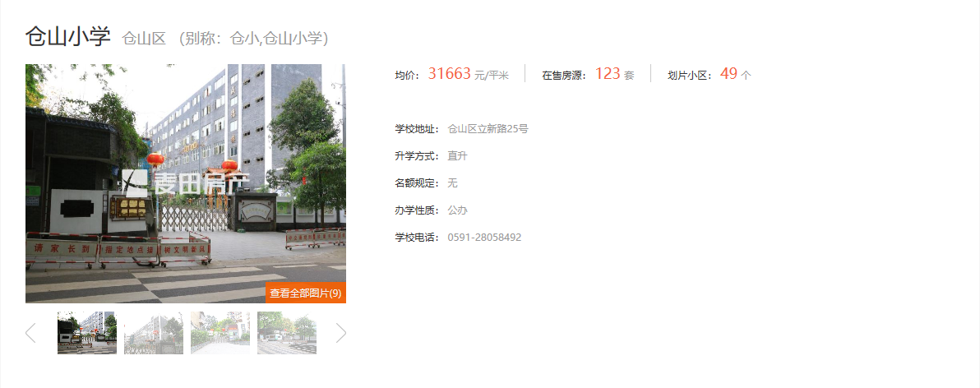Go to previous thumbnails with left arrow
Screen dimensions: 980x388
click(30, 333)
